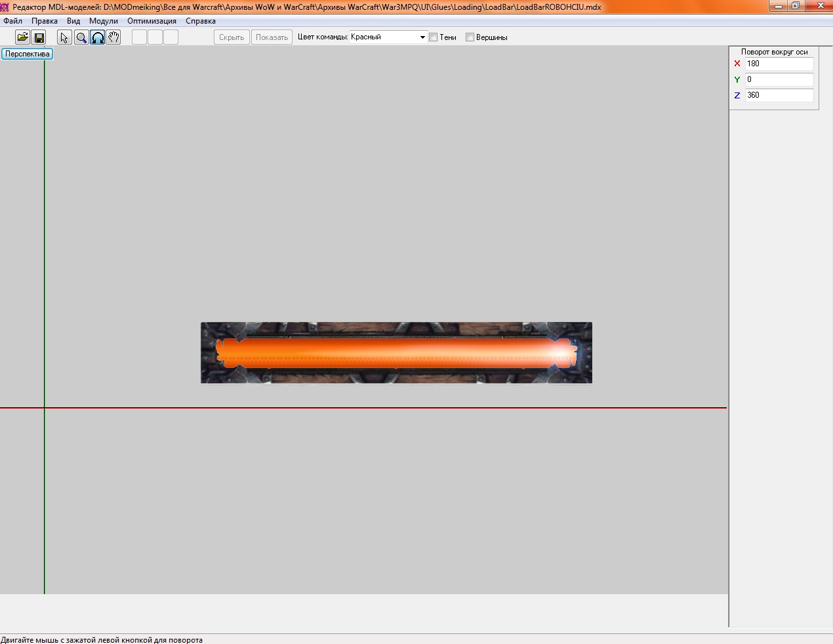833x644 pixels.
Task: Click the app icon in title bar
Action: [x=5, y=7]
